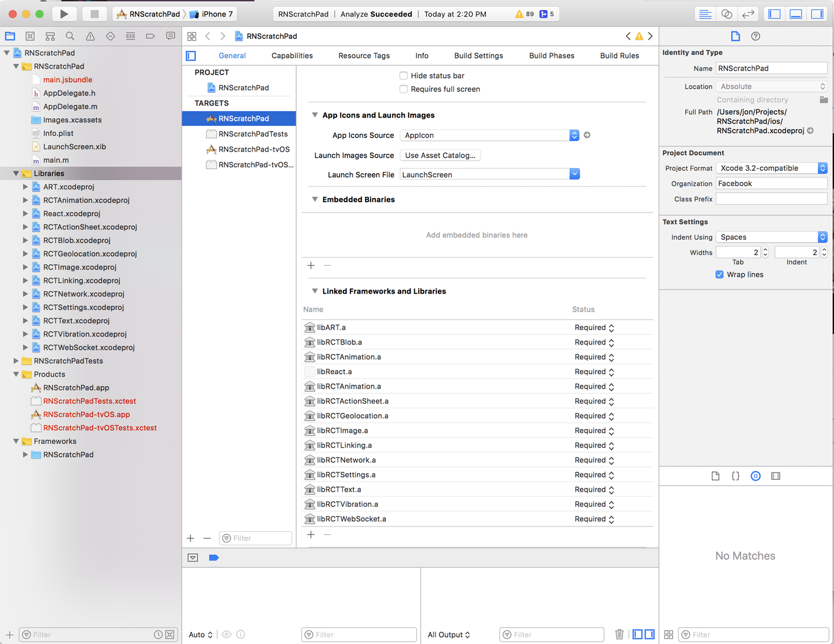Open the Breakpoint navigator
The height and width of the screenshot is (644, 834).
tap(150, 36)
